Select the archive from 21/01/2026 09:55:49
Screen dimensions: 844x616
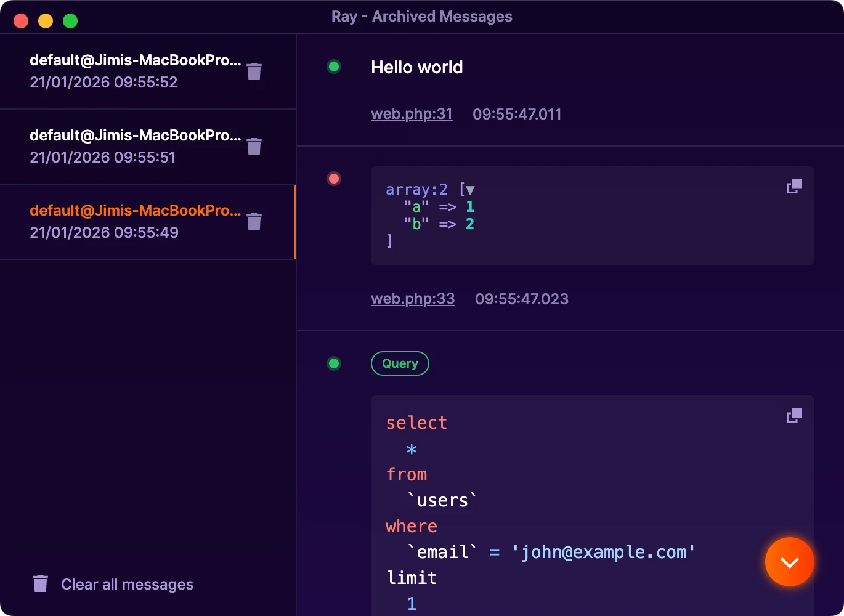[148, 222]
